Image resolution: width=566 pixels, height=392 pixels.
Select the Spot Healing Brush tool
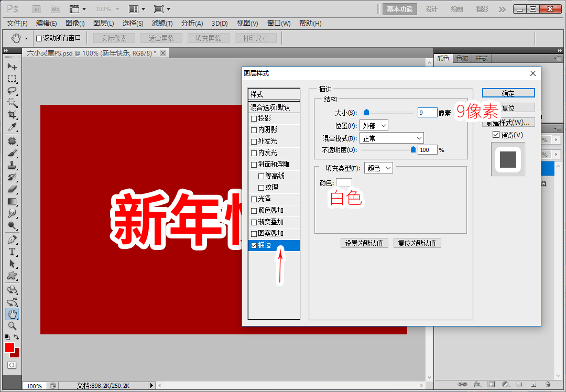click(12, 141)
